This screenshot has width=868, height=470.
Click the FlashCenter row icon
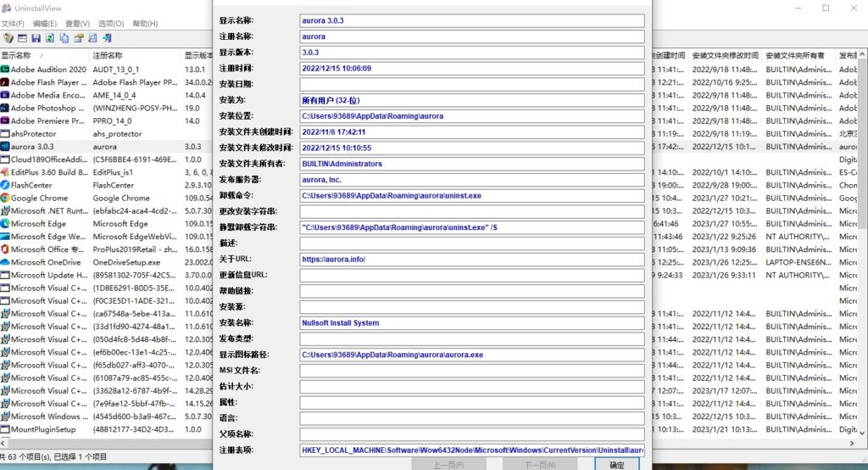5,185
